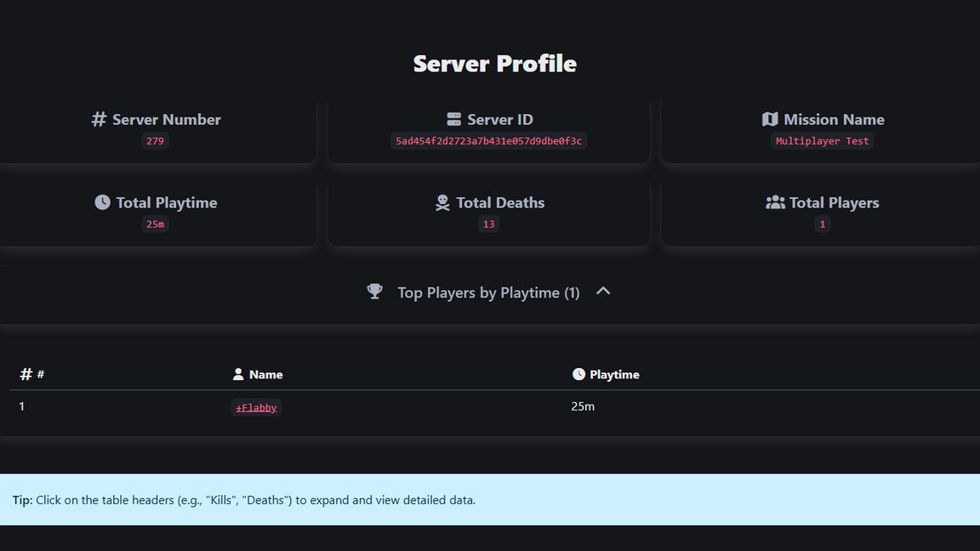Click the 279 server number badge
The image size is (980, 551).
coord(155,141)
